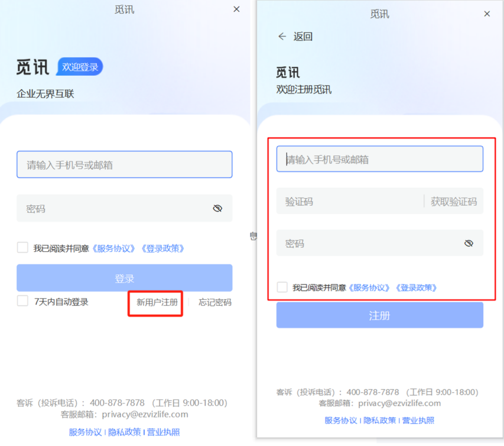Close the login window with the X
Screen dimensions: 504x446
click(x=236, y=9)
